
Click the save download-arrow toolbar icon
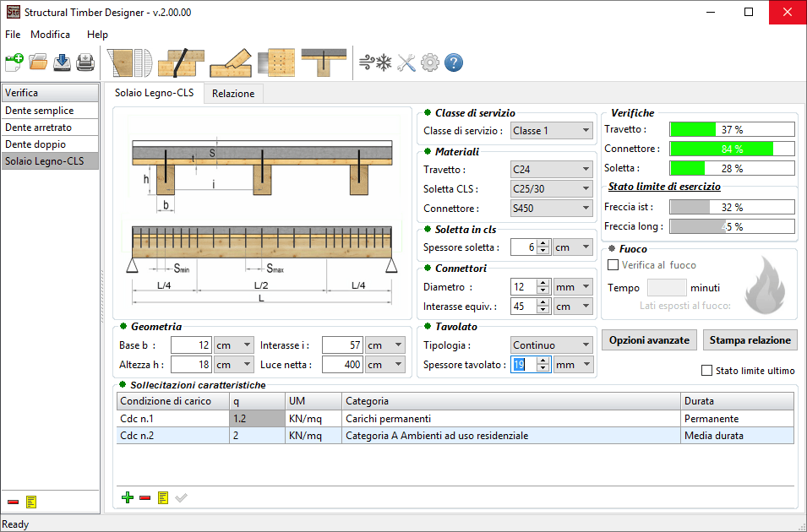(62, 62)
